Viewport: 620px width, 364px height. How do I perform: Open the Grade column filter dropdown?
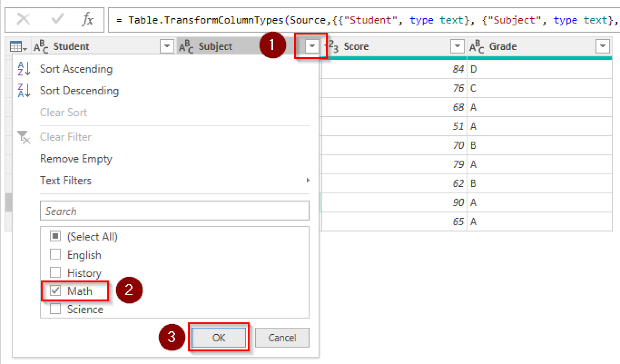(x=602, y=46)
